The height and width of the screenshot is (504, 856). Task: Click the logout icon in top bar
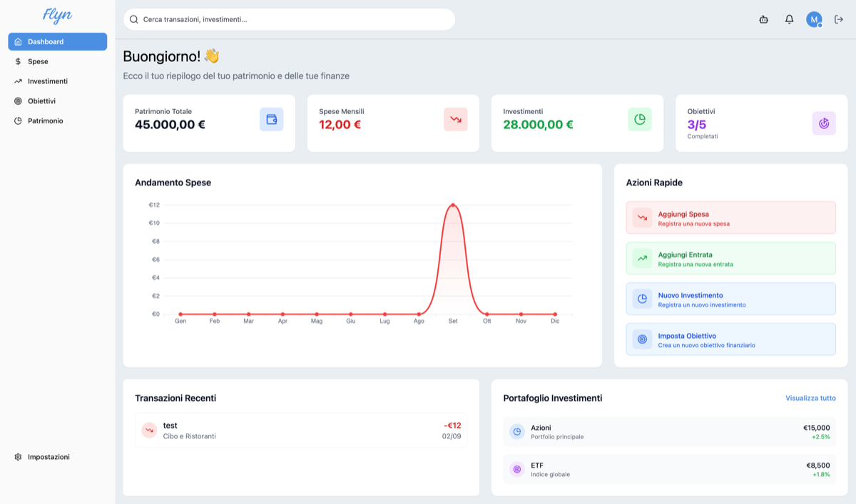839,20
